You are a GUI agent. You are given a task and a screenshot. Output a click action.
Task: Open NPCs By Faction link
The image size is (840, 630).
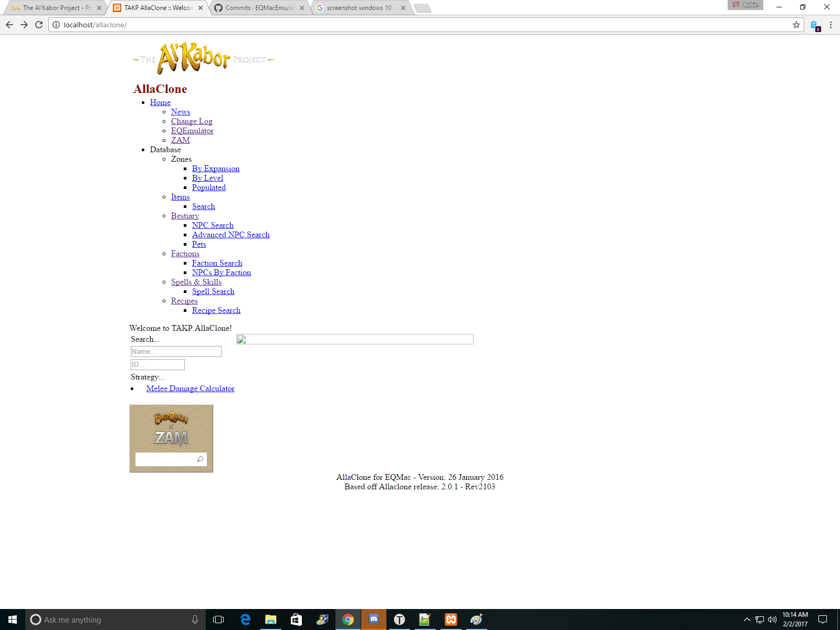(x=222, y=272)
